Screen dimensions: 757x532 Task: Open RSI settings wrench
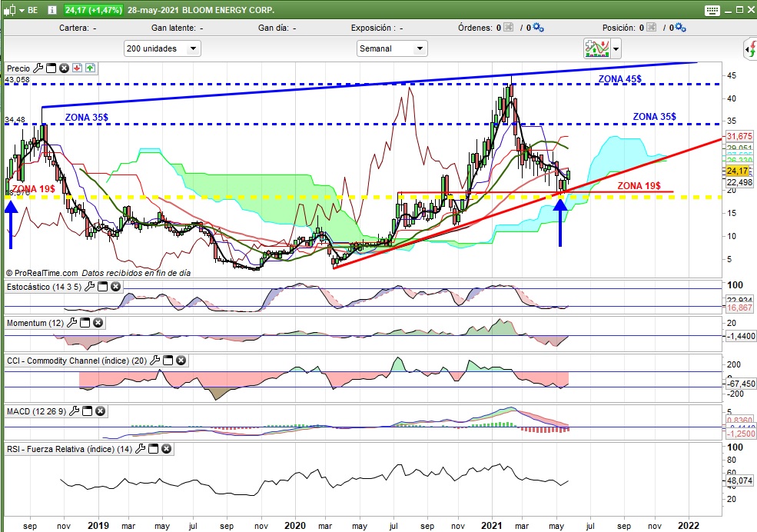point(140,449)
